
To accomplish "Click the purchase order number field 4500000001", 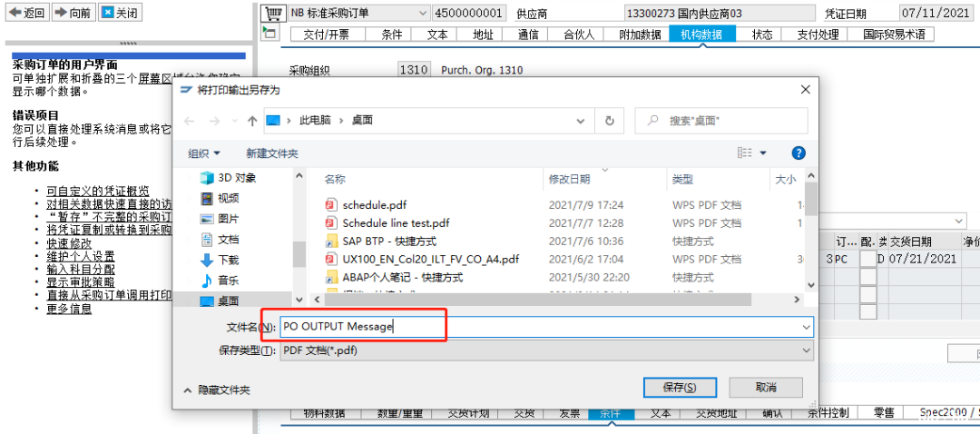I will pyautogui.click(x=471, y=13).
